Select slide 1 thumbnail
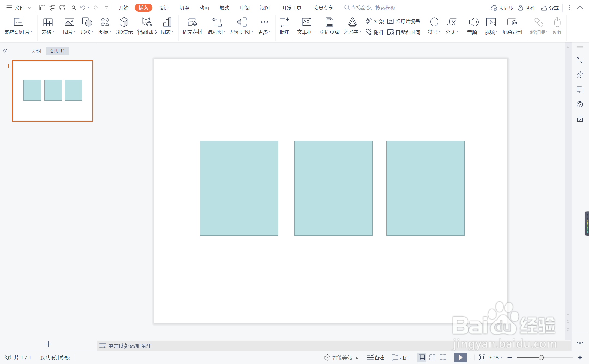The image size is (589, 364). (53, 91)
